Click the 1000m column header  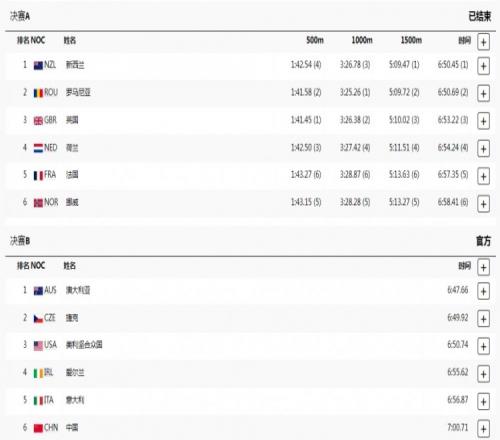pos(362,40)
